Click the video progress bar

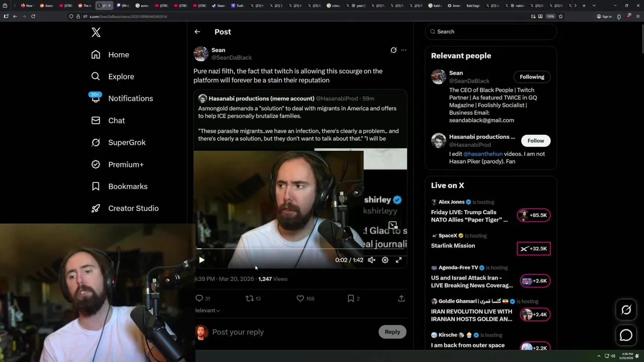(300, 249)
